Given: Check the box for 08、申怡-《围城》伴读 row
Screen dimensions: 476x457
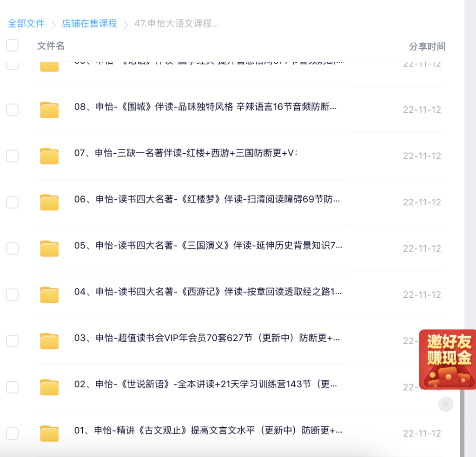Looking at the screenshot, I should (x=13, y=110).
